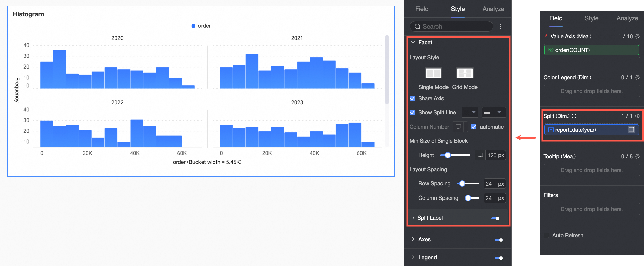Toggle the Legend switch
The height and width of the screenshot is (266, 644).
(x=499, y=258)
